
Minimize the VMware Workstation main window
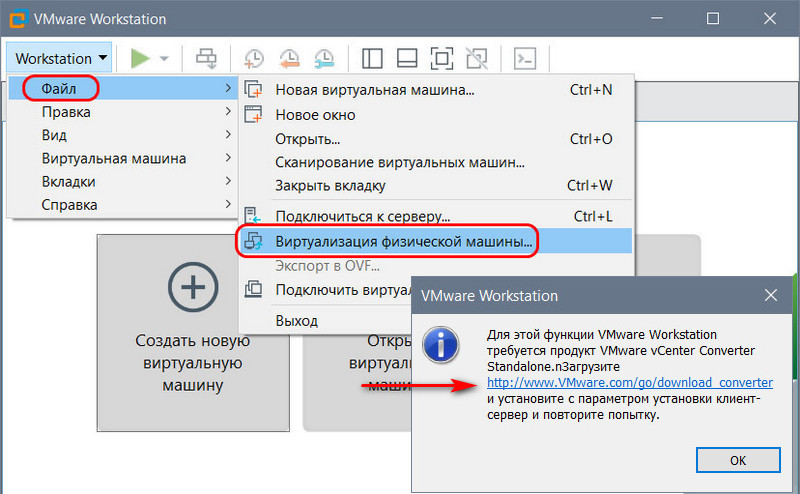click(658, 18)
